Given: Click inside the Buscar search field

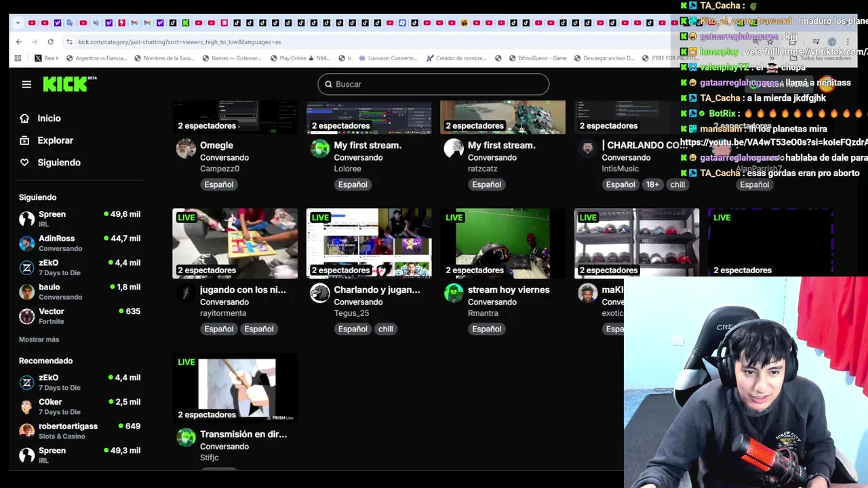Looking at the screenshot, I should (x=433, y=84).
